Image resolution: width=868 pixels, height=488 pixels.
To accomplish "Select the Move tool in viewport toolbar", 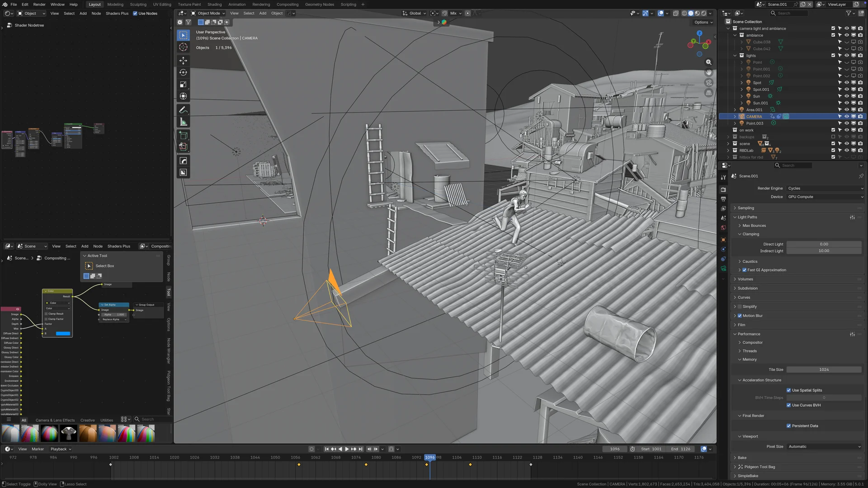I will point(183,61).
